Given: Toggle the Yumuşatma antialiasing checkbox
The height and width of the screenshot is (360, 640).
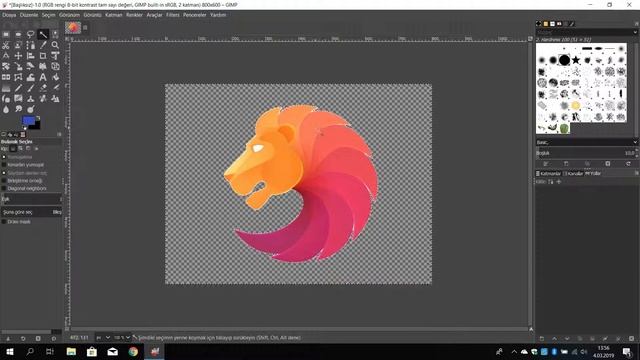Looking at the screenshot, I should coord(4,157).
